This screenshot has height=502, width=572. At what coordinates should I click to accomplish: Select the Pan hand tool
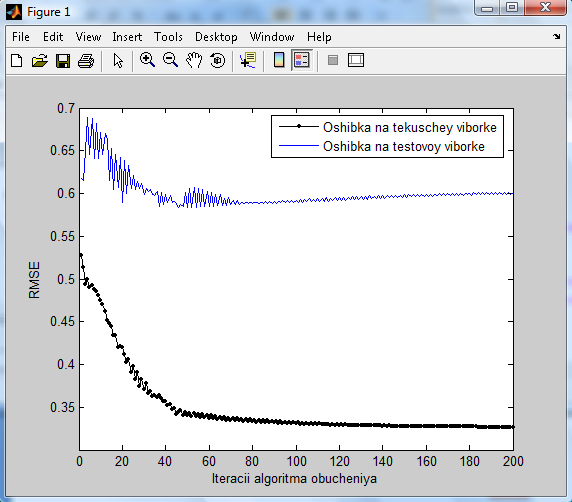click(194, 60)
